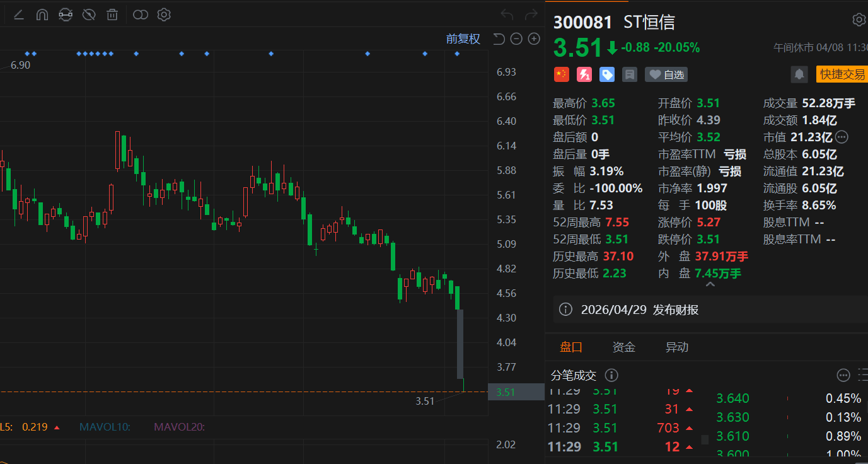Image resolution: width=868 pixels, height=464 pixels.
Task: Open the 2026/04/29 发布财报 notice
Action: [x=639, y=310]
